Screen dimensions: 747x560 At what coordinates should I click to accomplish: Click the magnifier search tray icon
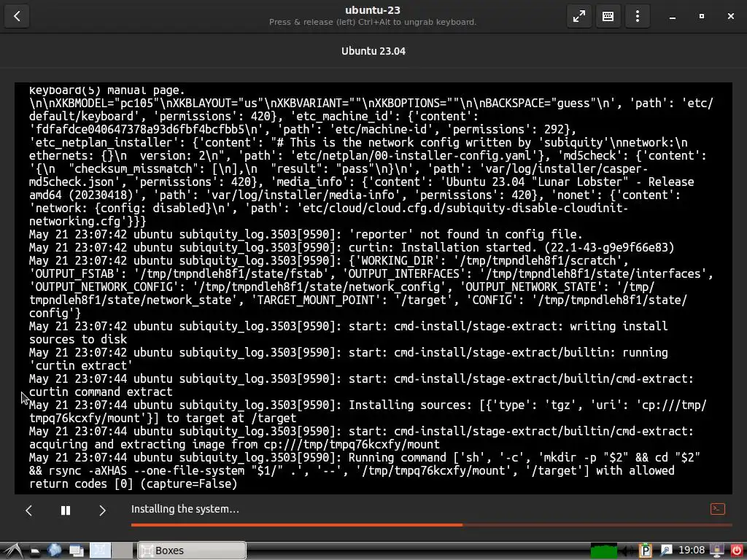coord(665,551)
